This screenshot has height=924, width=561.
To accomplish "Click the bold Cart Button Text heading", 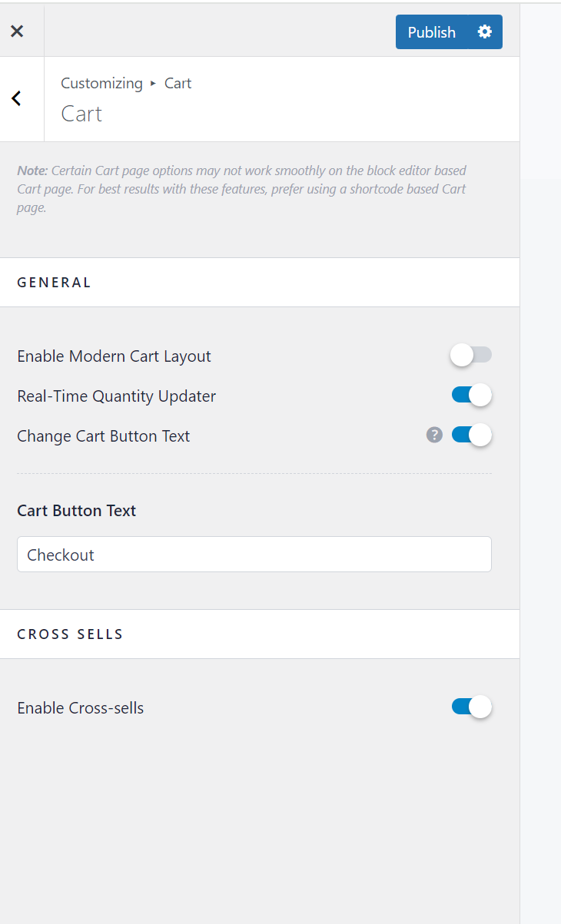I will pyautogui.click(x=76, y=511).
